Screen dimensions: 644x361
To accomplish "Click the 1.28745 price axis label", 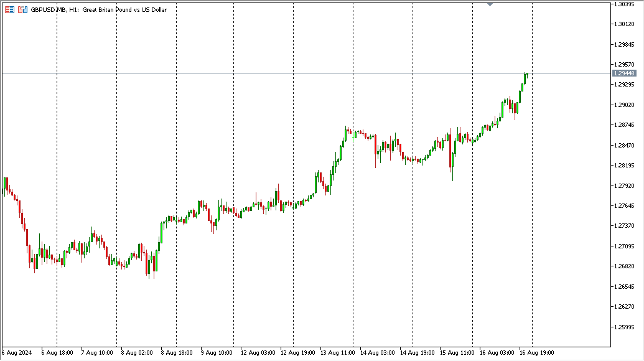I will pos(624,125).
